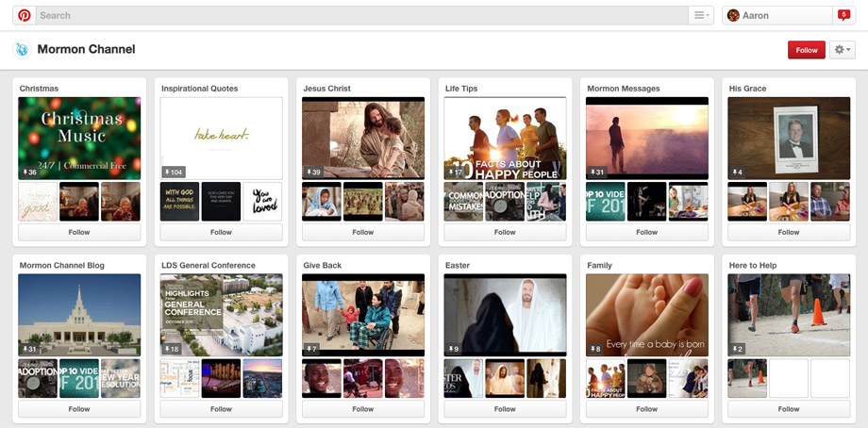Open the Family baby feet cover image
The image size is (868, 428).
click(647, 315)
